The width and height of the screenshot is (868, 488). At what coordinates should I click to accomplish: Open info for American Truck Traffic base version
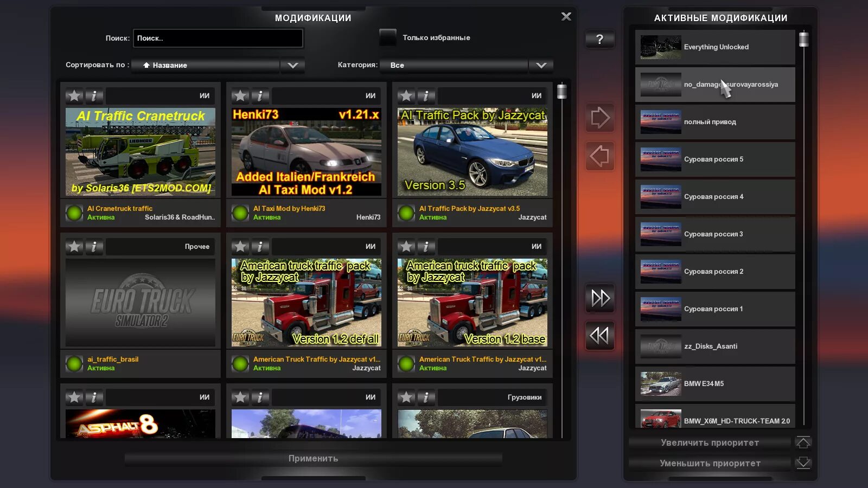[426, 247]
